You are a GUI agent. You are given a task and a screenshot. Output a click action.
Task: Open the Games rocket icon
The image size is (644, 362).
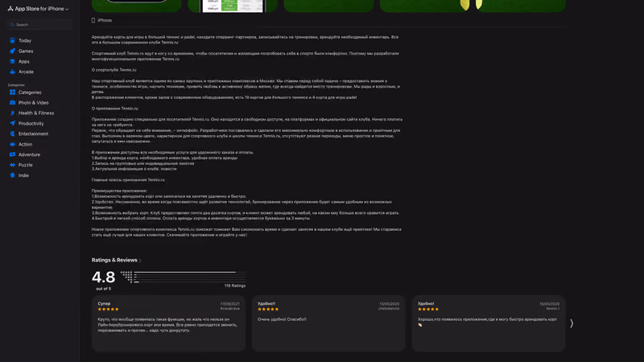[12, 51]
